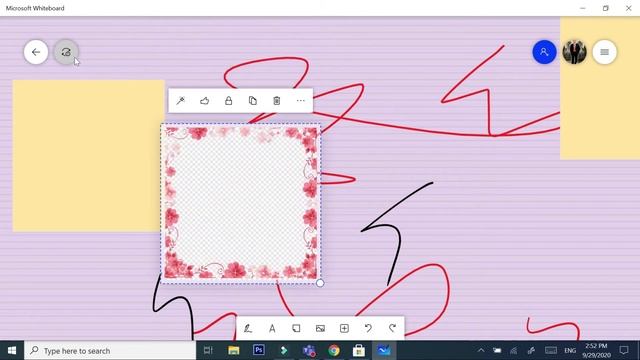The width and height of the screenshot is (640, 360).
Task: Open the insert image tool
Action: (x=320, y=328)
